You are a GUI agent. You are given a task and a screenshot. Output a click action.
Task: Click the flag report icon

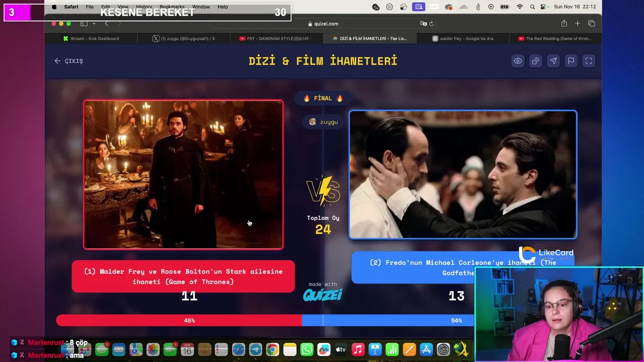(571, 61)
